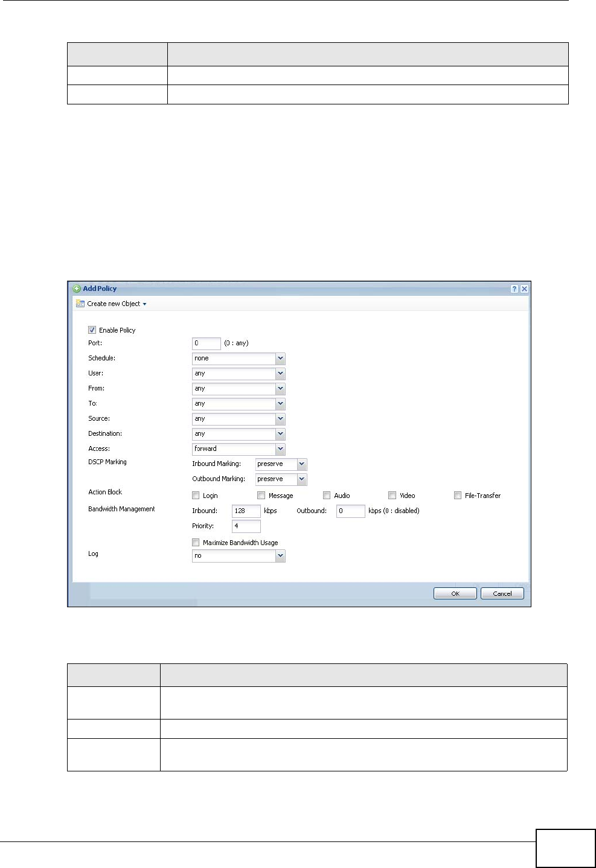Expand the Schedule dropdown
Screen dimensions: 596x868
pos(280,359)
